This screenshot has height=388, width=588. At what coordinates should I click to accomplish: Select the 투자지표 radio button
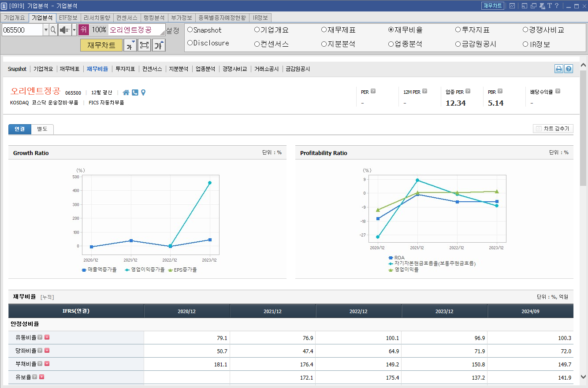[x=458, y=30]
